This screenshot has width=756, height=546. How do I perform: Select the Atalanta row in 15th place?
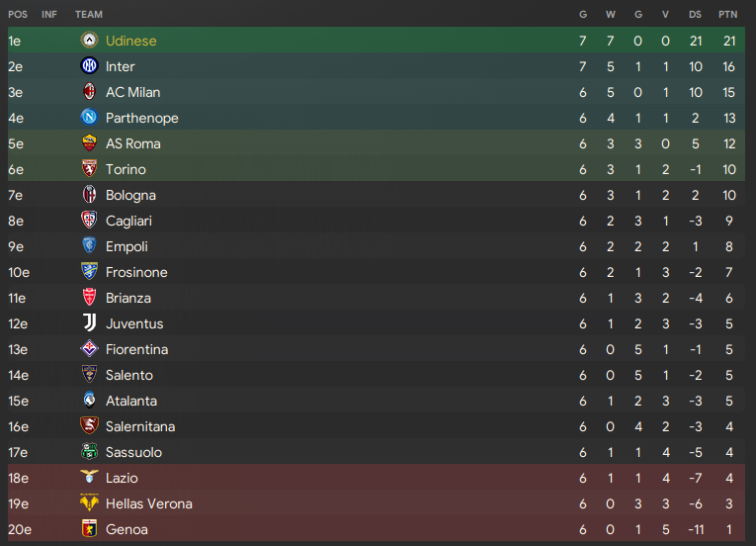(377, 401)
